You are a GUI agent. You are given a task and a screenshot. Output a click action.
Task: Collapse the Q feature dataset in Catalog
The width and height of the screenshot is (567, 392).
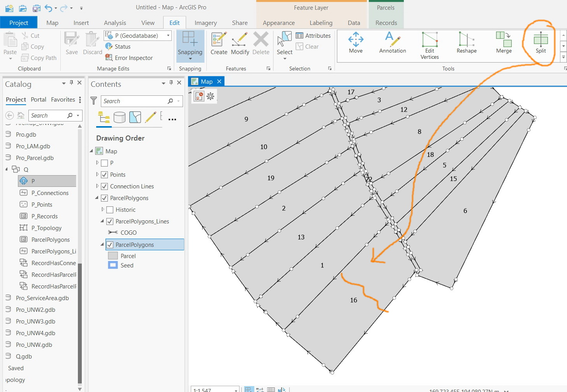click(x=7, y=169)
